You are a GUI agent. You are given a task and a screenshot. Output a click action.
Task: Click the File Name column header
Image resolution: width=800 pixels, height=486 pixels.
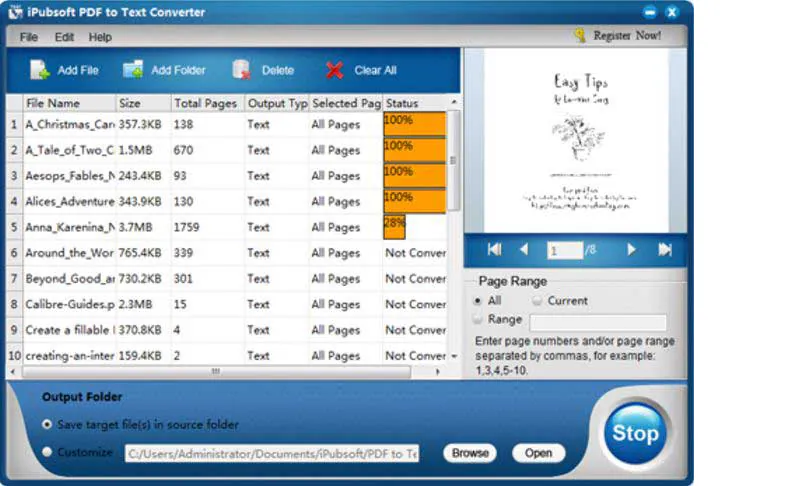point(70,103)
